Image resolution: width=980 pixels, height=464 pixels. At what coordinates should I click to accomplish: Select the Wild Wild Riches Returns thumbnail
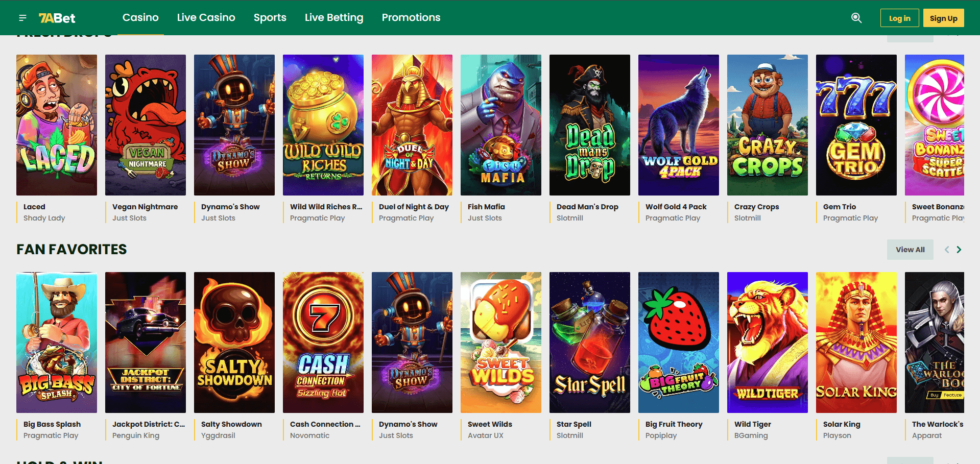tap(323, 125)
